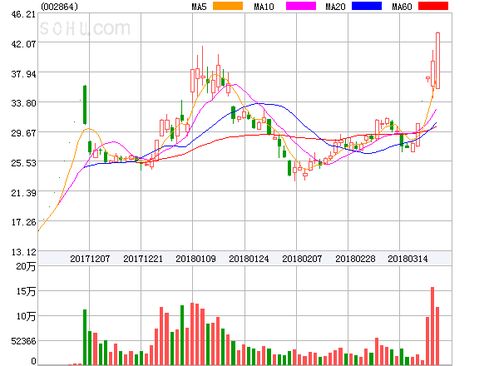Click the magenta MA10 legend swatch
Image resolution: width=499 pixels, height=366 pixels.
pyautogui.click(x=301, y=6)
